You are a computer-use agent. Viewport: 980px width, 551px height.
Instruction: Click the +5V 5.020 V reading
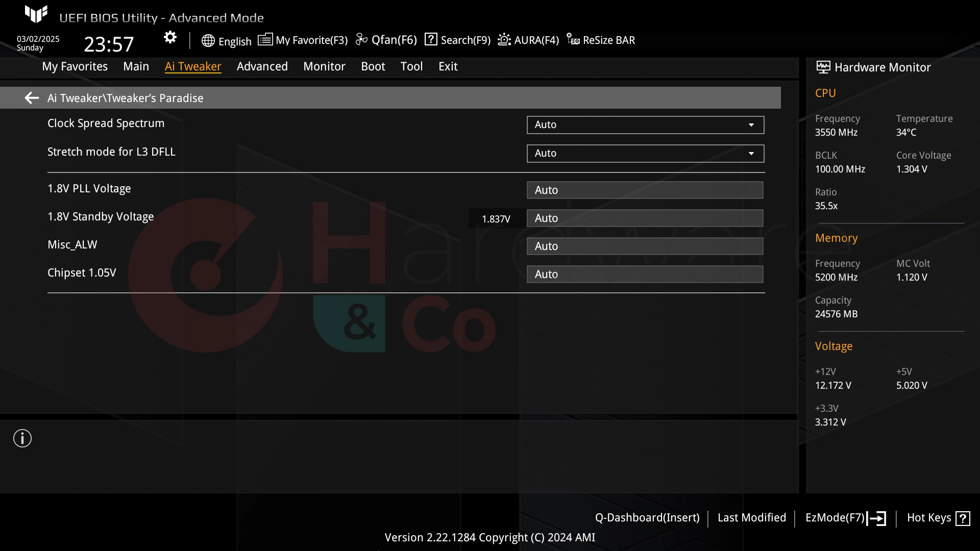coord(912,386)
